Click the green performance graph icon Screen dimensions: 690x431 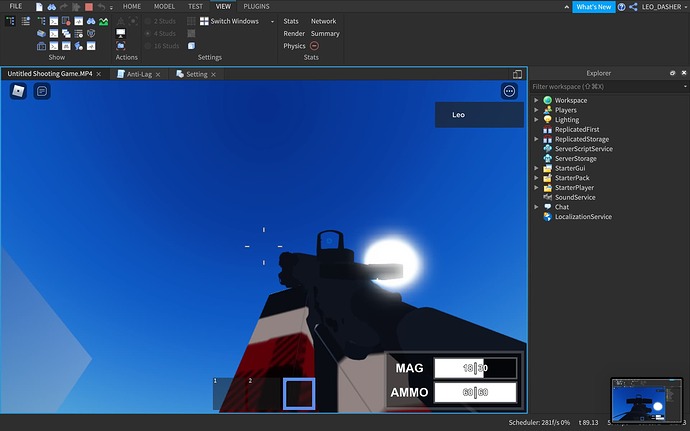[x=103, y=21]
